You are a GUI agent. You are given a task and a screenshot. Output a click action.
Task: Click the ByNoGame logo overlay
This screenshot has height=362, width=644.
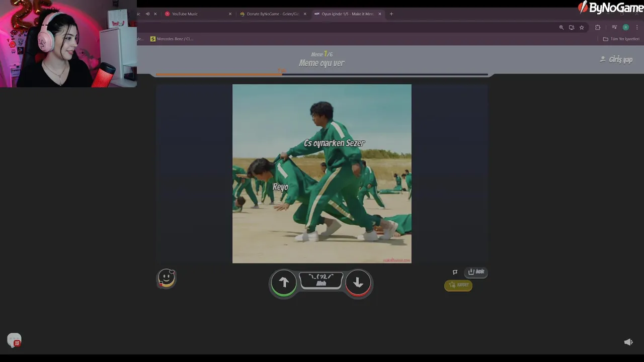coord(611,8)
